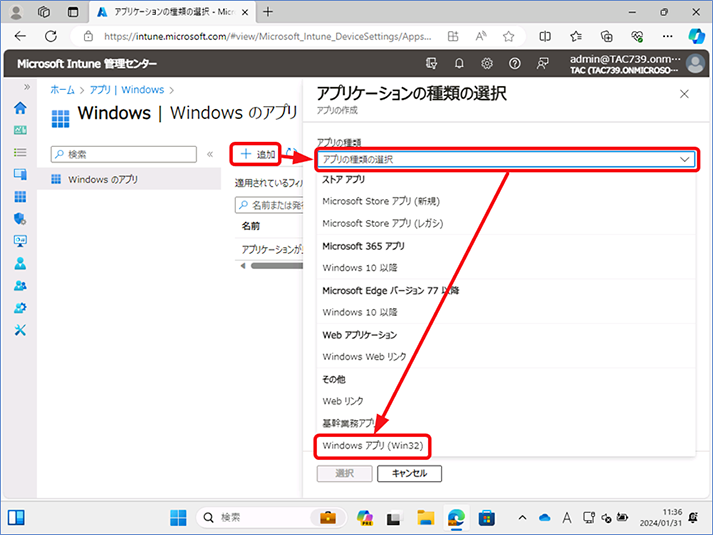Screen dimensions: 713x535
Task: Open the Reports monitor sidebar icon
Action: [x=20, y=241]
